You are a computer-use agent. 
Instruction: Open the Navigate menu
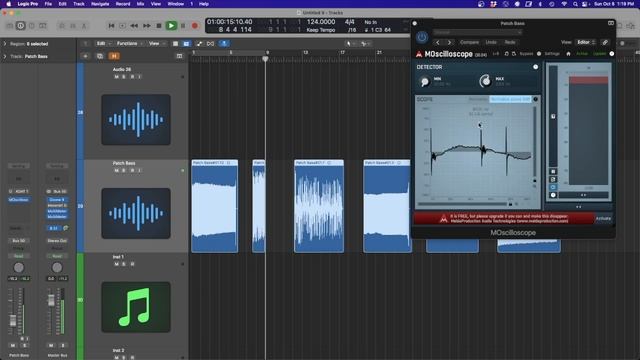coord(100,4)
